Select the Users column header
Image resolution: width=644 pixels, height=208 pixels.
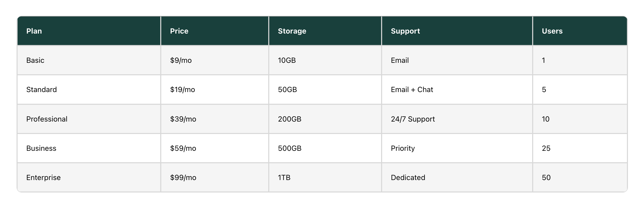[x=580, y=31]
